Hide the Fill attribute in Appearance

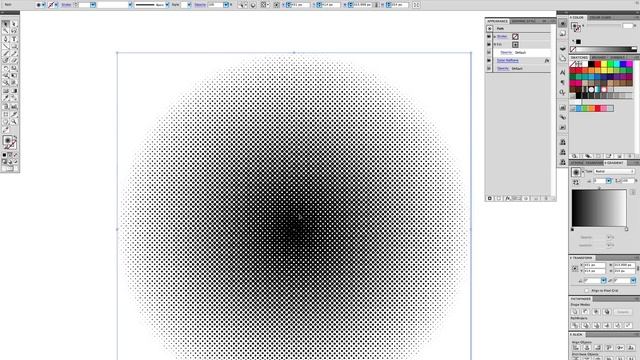[489, 44]
